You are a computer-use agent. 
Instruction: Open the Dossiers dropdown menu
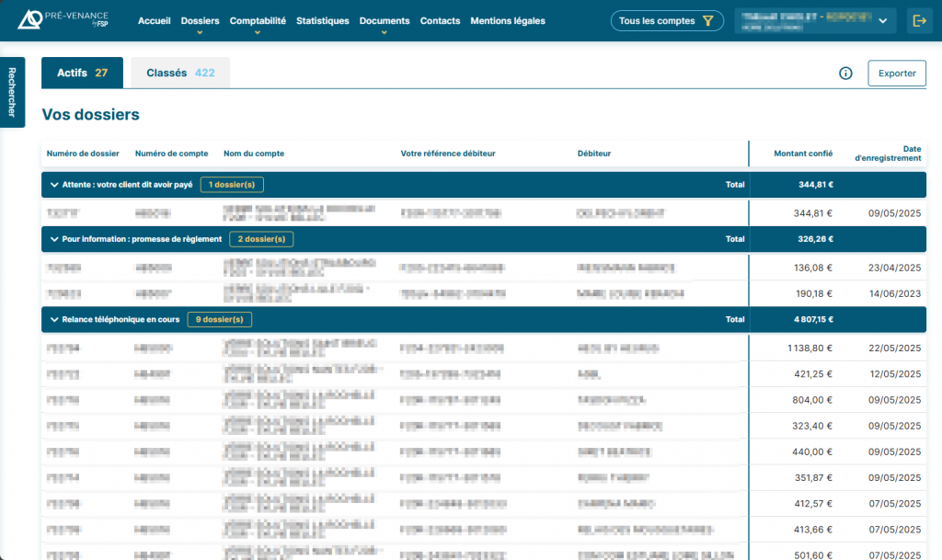click(201, 21)
